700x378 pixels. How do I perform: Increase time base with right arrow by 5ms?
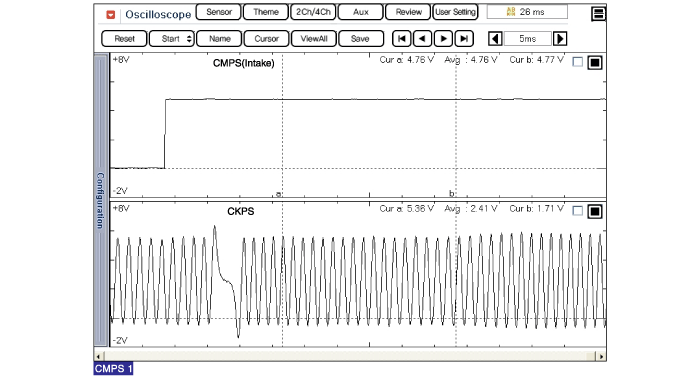click(560, 39)
